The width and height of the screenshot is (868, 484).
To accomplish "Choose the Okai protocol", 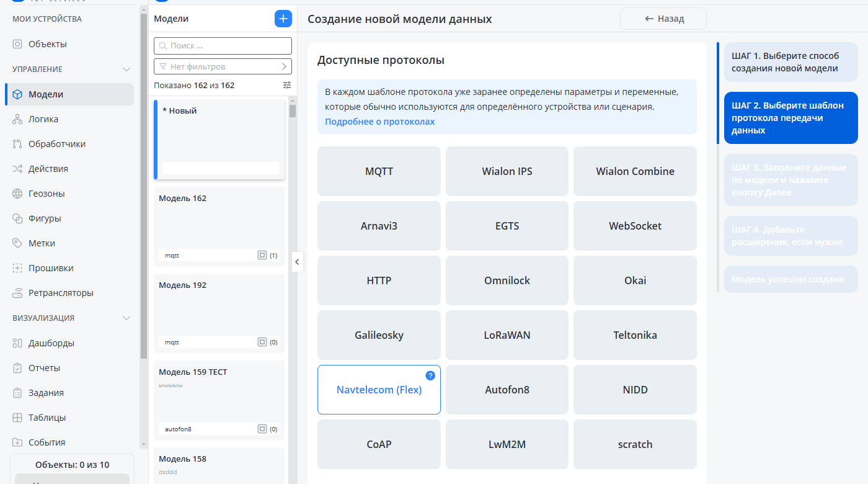I will [635, 280].
